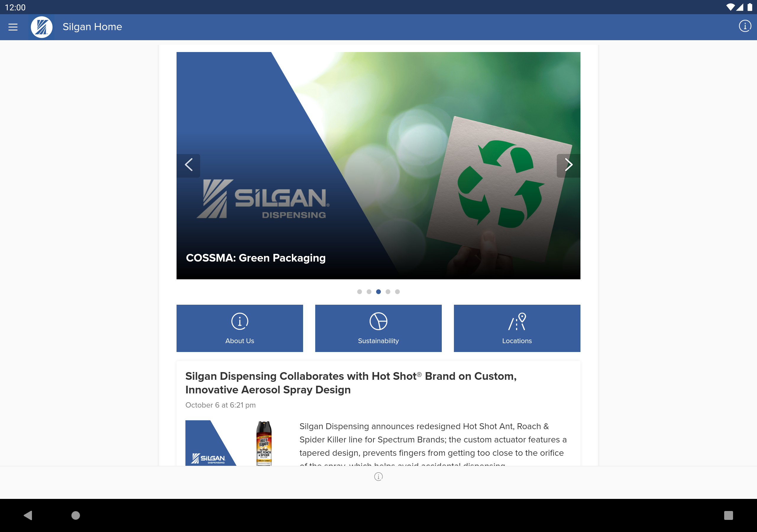Tap the Wi-Fi icon in the status bar
The image size is (757, 532).
pos(730,7)
